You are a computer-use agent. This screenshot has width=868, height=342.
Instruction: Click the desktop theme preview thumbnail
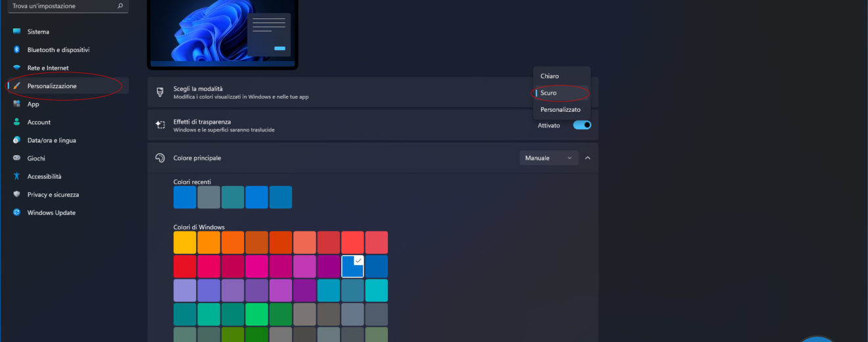[223, 33]
